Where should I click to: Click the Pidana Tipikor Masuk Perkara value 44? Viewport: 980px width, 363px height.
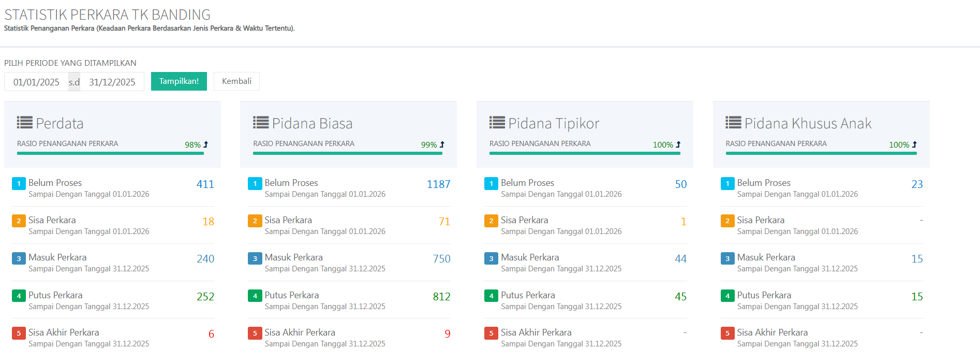(x=681, y=259)
